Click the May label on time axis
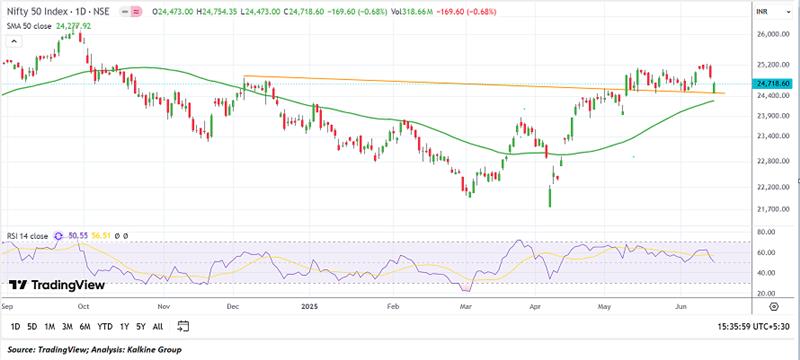The width and height of the screenshot is (800, 360). 605,306
